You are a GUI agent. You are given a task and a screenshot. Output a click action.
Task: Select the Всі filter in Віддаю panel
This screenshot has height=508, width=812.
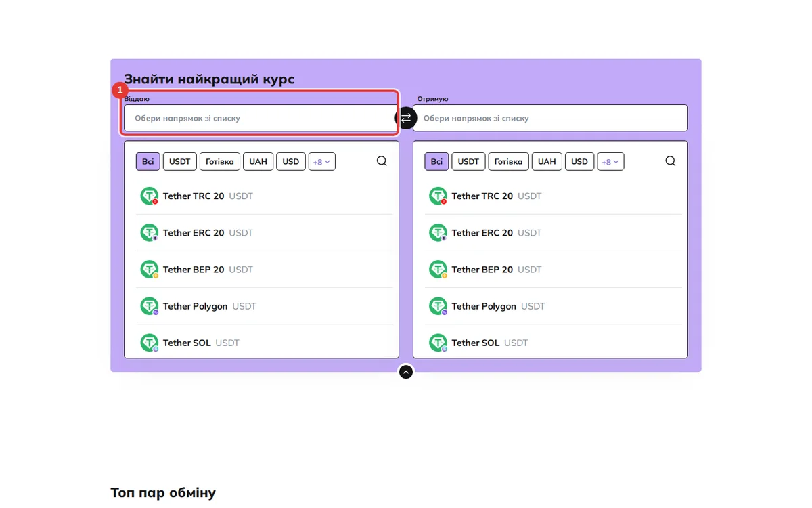point(148,162)
